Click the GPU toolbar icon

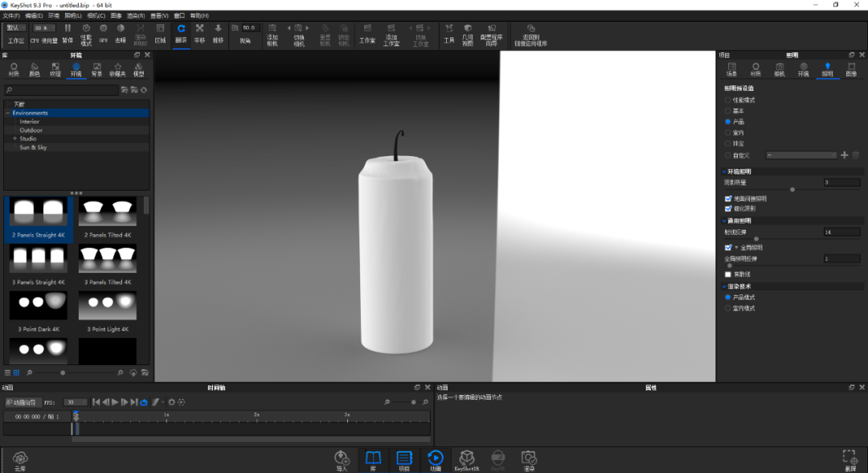pyautogui.click(x=103, y=33)
